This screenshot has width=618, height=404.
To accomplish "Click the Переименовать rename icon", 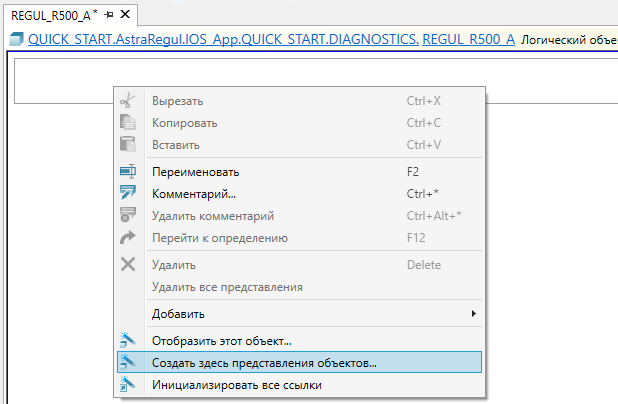I will [127, 172].
